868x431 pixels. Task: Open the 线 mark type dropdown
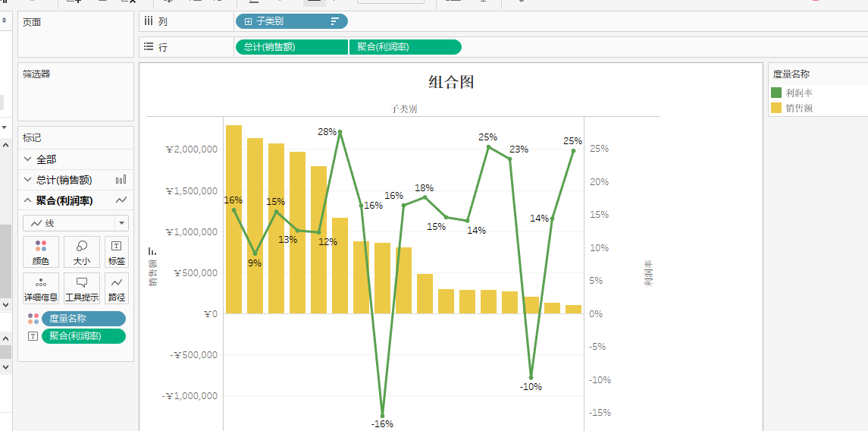click(121, 223)
